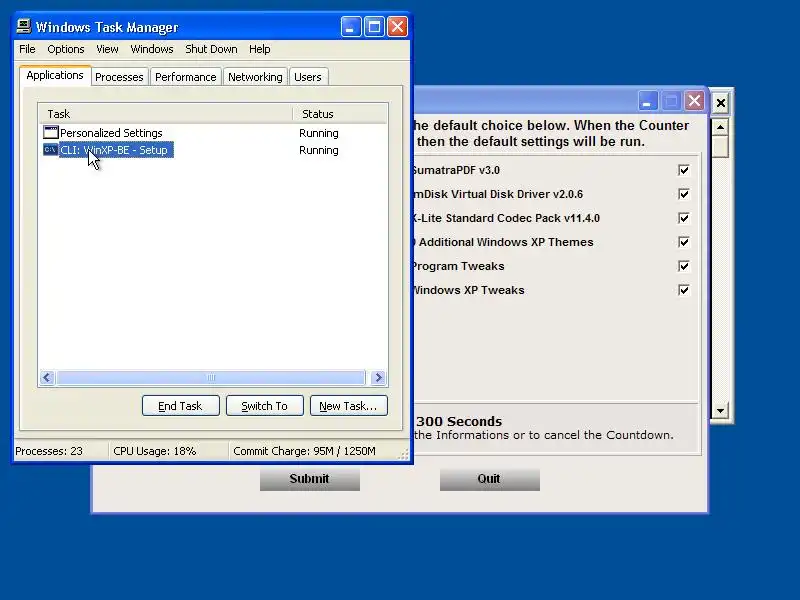Switch to the Users tab
Viewport: 800px width, 600px height.
pyautogui.click(x=308, y=77)
